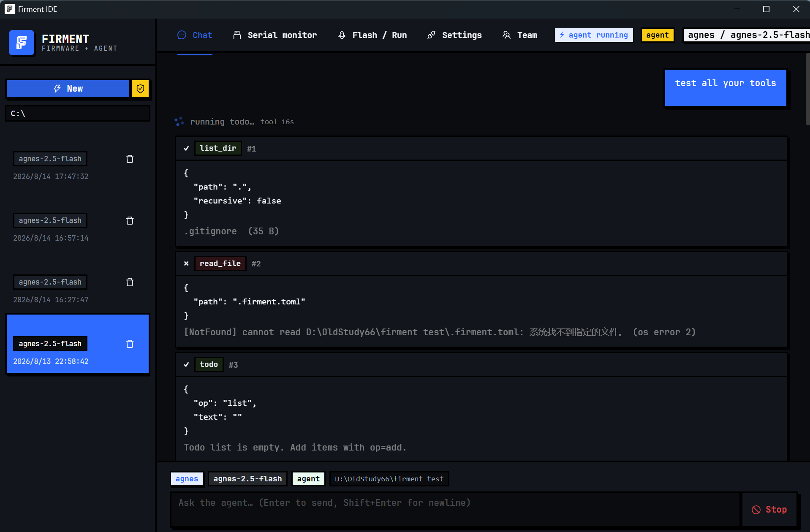Click the agnes-2.5-flash chip above input
Image resolution: width=810 pixels, height=532 pixels.
(247, 479)
